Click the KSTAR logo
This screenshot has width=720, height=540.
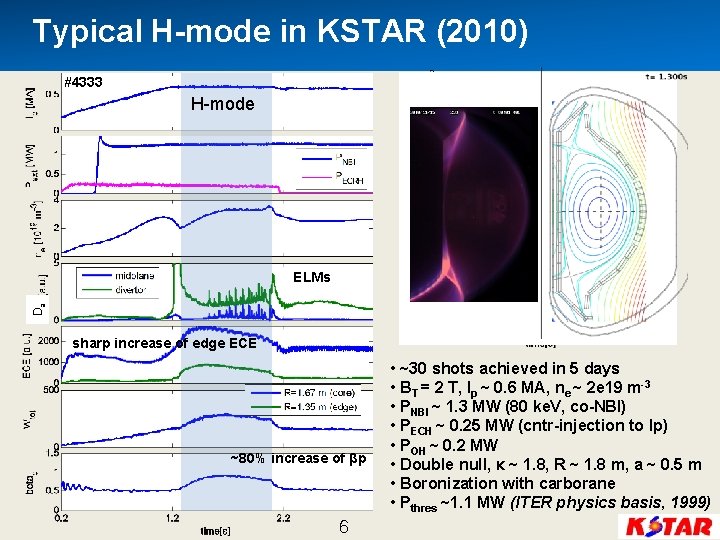click(669, 527)
